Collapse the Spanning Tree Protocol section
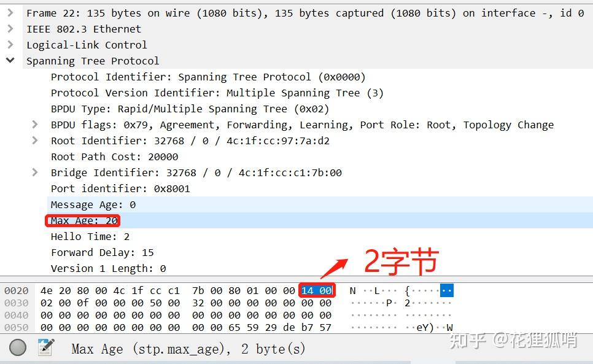 pyautogui.click(x=12, y=61)
